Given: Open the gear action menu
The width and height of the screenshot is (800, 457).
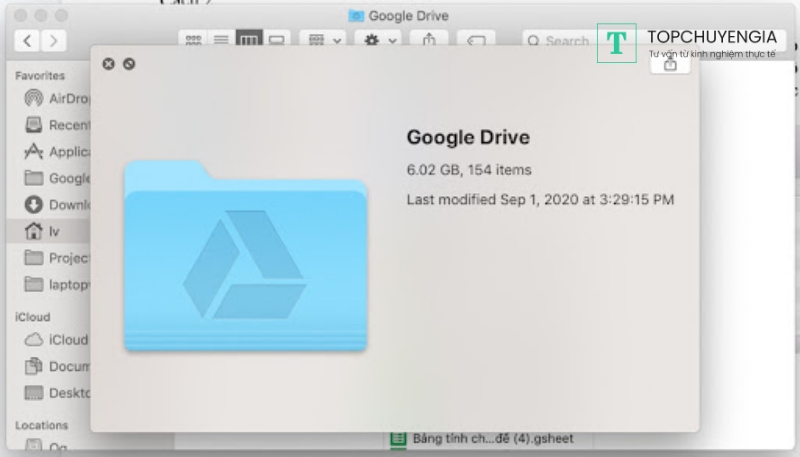Looking at the screenshot, I should tap(378, 41).
